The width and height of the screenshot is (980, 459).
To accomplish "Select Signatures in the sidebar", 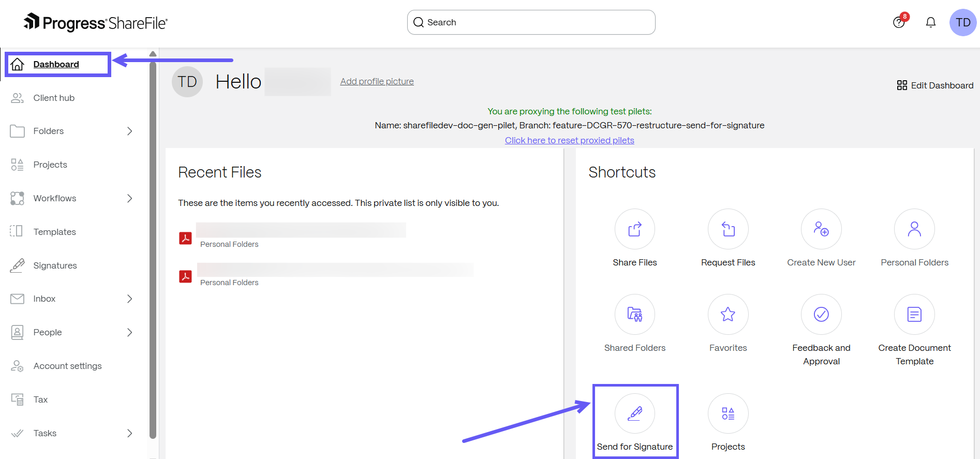I will point(55,265).
